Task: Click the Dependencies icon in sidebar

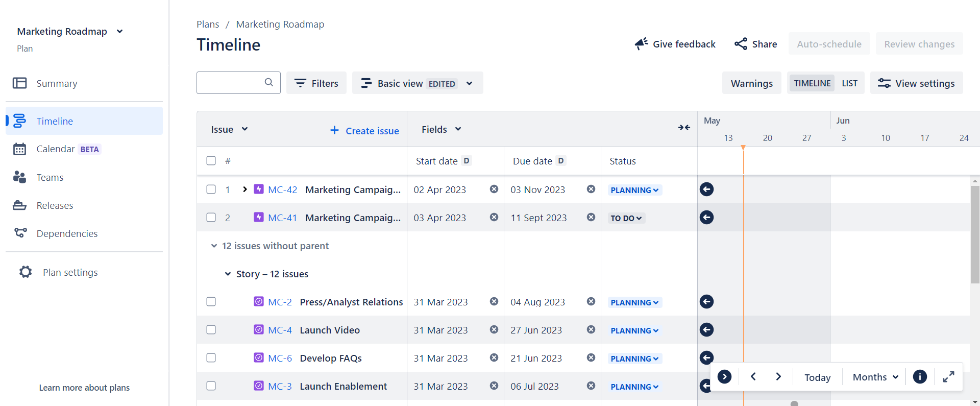Action: pos(20,233)
